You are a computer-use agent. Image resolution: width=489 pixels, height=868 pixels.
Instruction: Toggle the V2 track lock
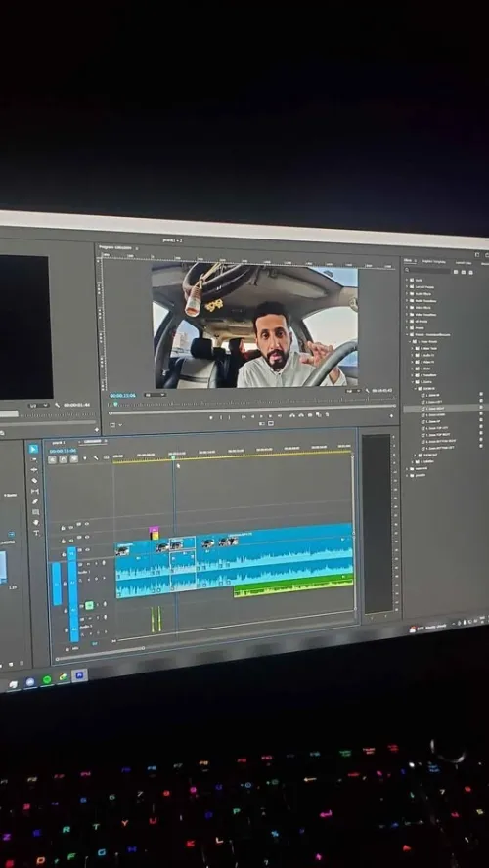tap(64, 541)
